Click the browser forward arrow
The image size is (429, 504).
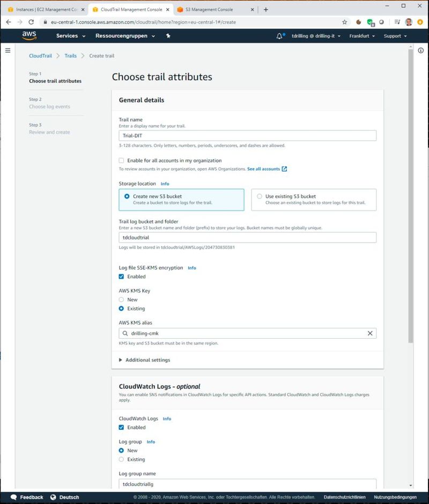click(20, 22)
